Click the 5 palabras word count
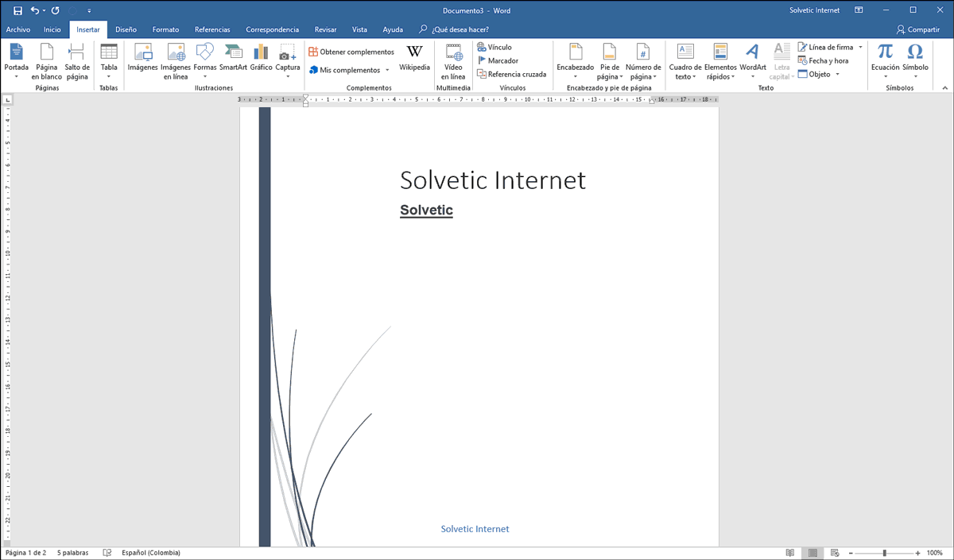This screenshot has width=954, height=560. tap(73, 553)
